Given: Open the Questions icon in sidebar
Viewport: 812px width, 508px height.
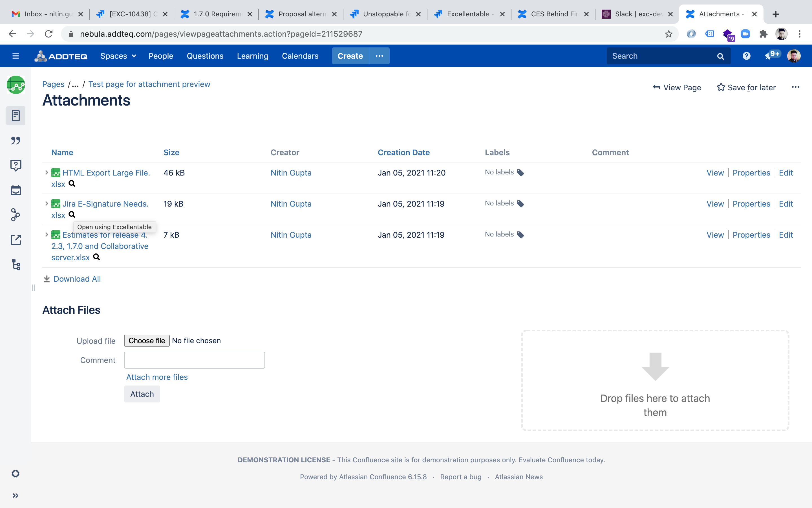Looking at the screenshot, I should pos(16,165).
